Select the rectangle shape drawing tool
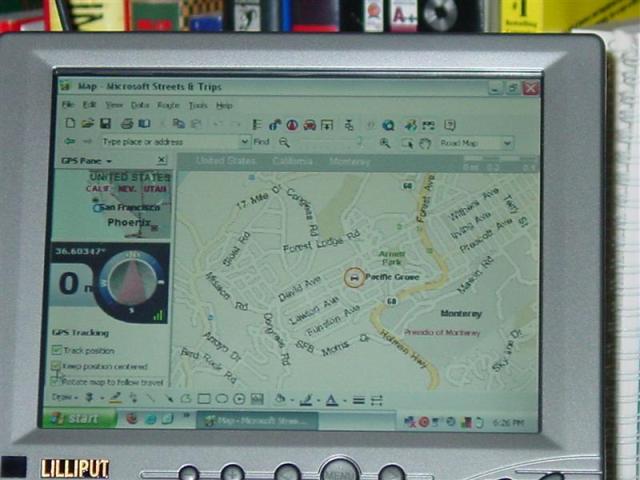The width and height of the screenshot is (640, 480). pos(204,399)
